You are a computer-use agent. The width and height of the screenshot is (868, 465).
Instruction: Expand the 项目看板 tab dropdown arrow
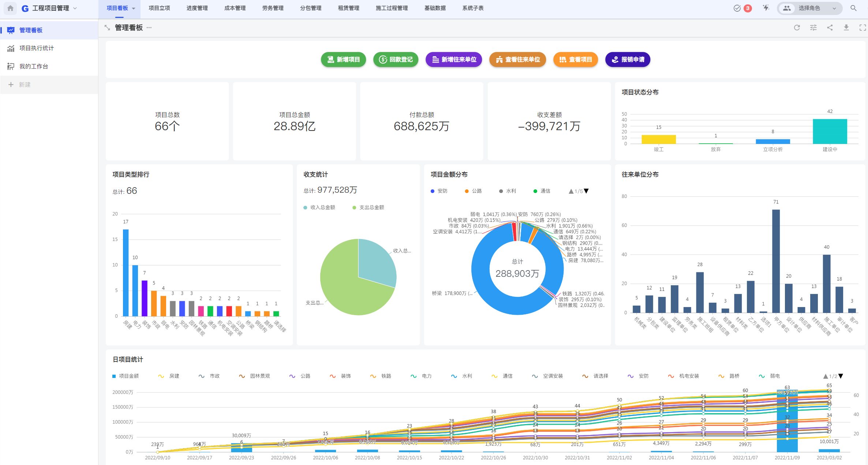(x=134, y=8)
